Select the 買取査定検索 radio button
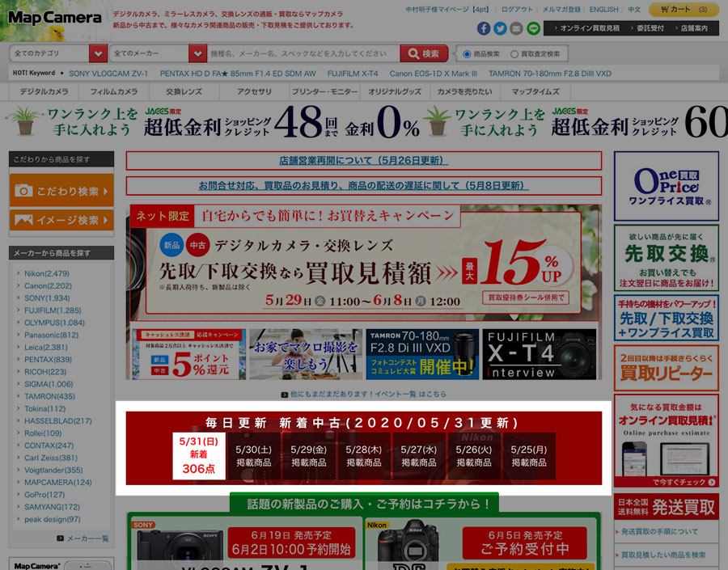Viewport: 728px width, 570px height. pos(514,54)
